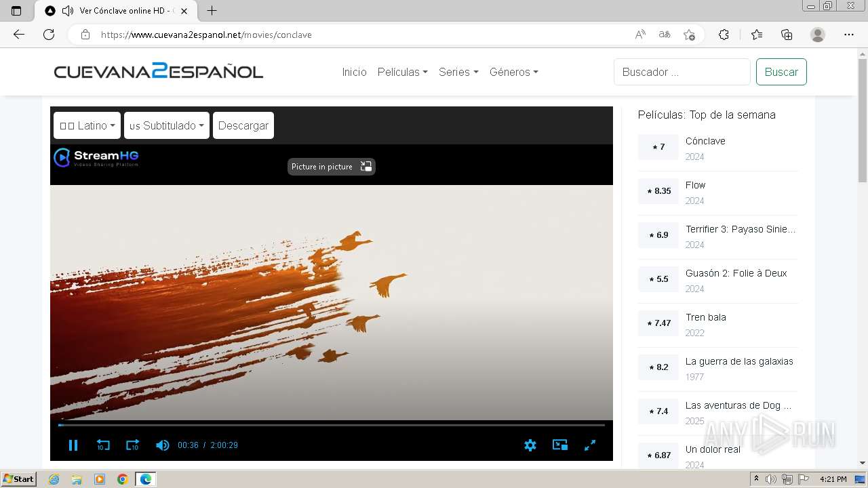Expand the Películas menu

(x=402, y=72)
